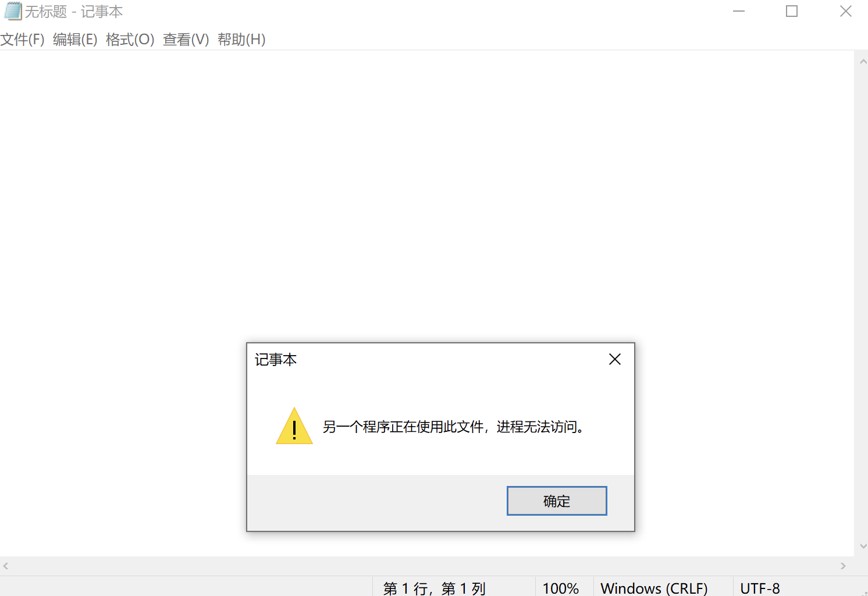Open the 格式(O) menu
The image size is (868, 596).
pyautogui.click(x=130, y=40)
